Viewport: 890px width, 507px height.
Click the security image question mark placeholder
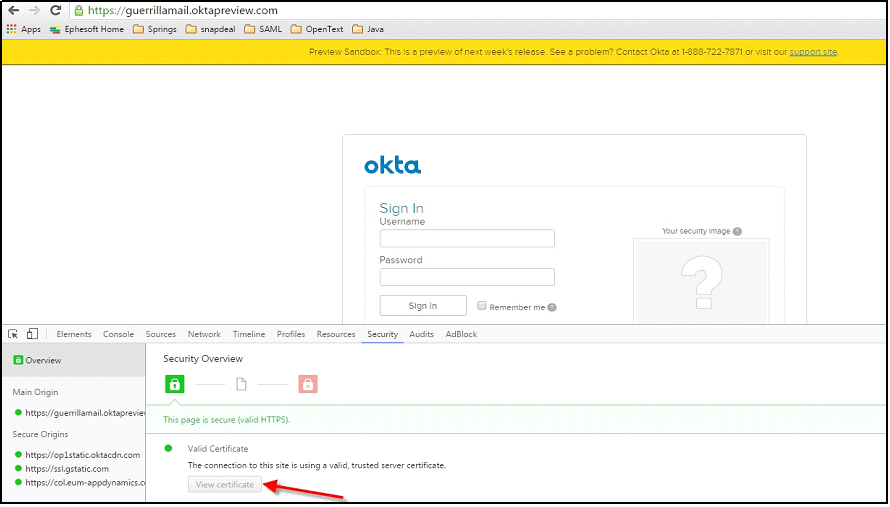[702, 281]
